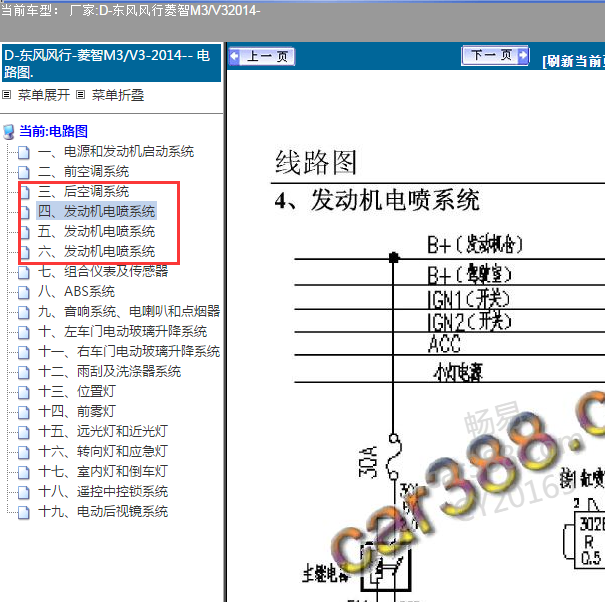
Task: Click page icon beside 八、ABS系统
Action: 25,292
